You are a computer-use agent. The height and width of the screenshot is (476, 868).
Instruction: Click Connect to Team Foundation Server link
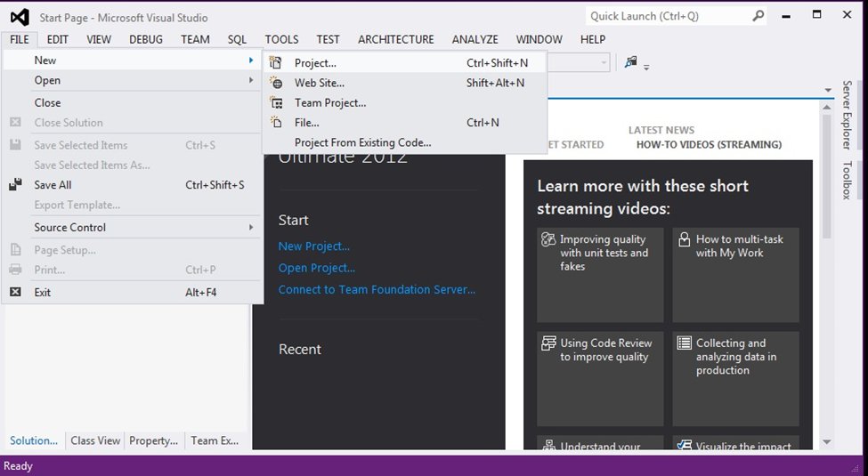(x=377, y=289)
